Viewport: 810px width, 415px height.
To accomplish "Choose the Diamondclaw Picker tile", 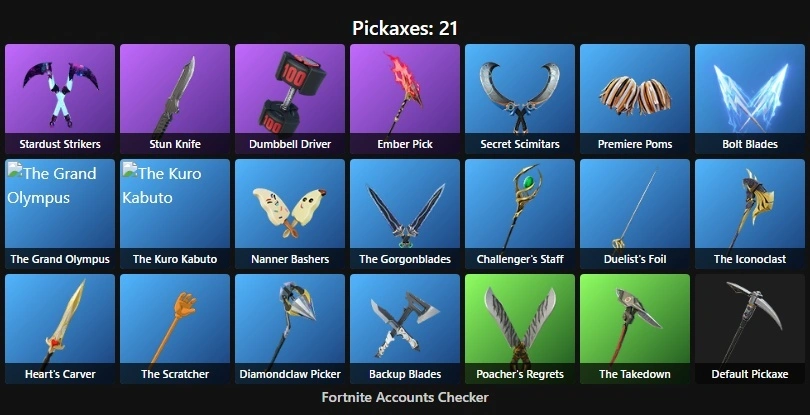I will [290, 329].
